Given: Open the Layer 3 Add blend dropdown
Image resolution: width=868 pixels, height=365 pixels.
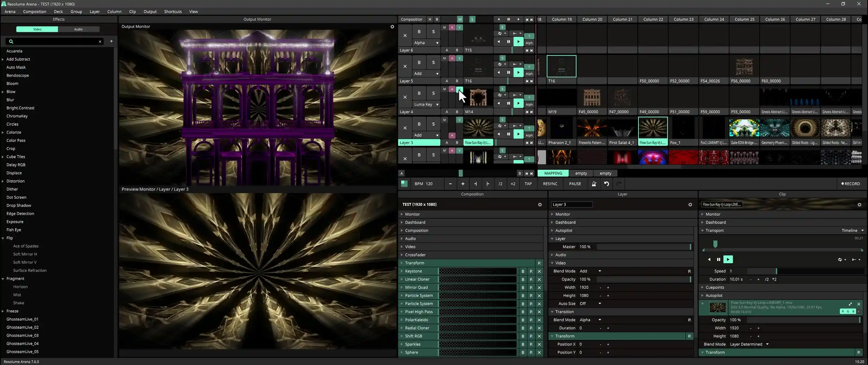Looking at the screenshot, I should pos(426,135).
